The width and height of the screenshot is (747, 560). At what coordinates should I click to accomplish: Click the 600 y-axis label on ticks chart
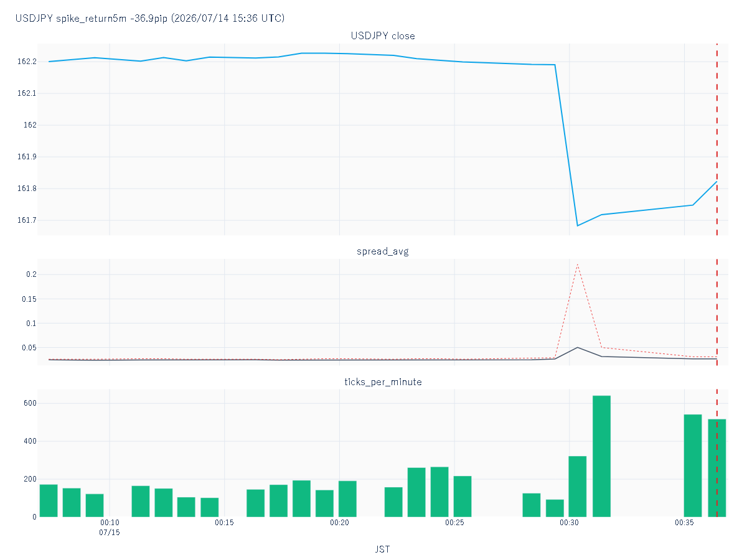tap(30, 403)
